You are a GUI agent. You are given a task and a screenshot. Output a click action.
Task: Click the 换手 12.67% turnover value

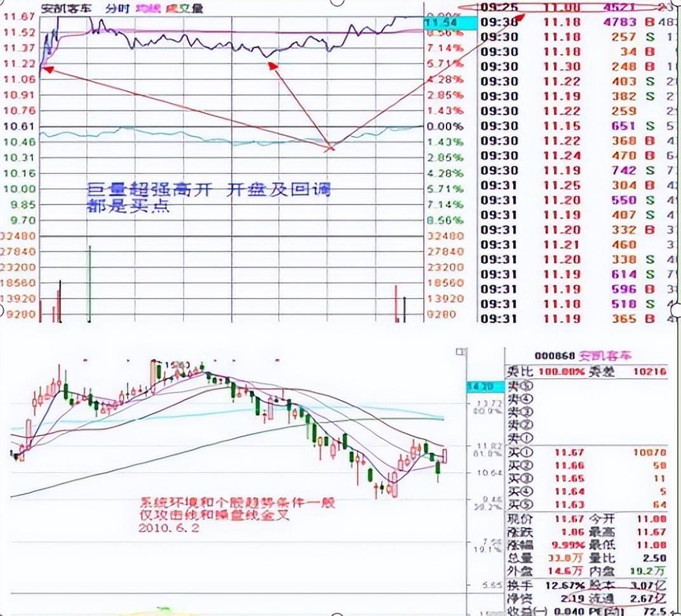[565, 586]
